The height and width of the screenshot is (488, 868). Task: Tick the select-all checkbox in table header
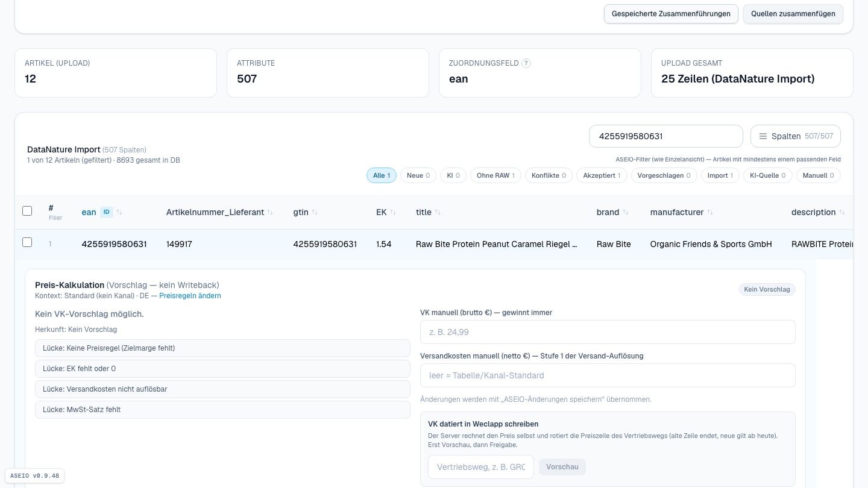[x=27, y=211]
